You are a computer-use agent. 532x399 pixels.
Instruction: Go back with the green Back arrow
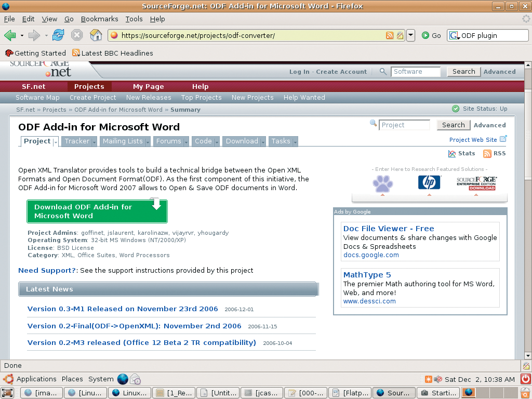click(x=10, y=35)
